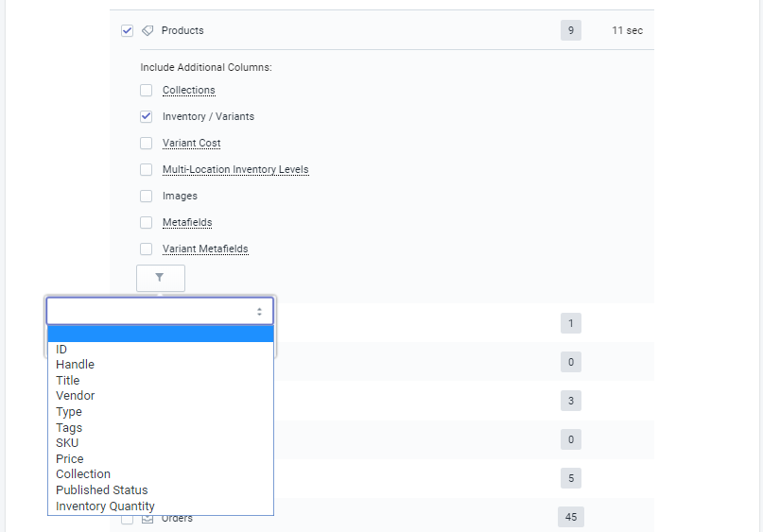Click the count badge showing 1
Viewport: 763px width, 532px height.
[571, 323]
